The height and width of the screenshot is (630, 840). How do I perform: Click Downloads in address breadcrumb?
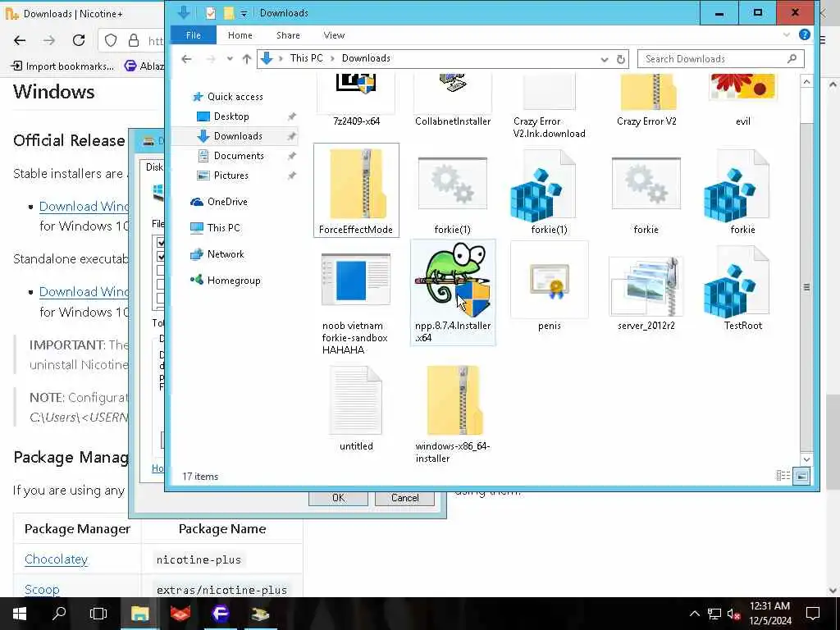(366, 58)
